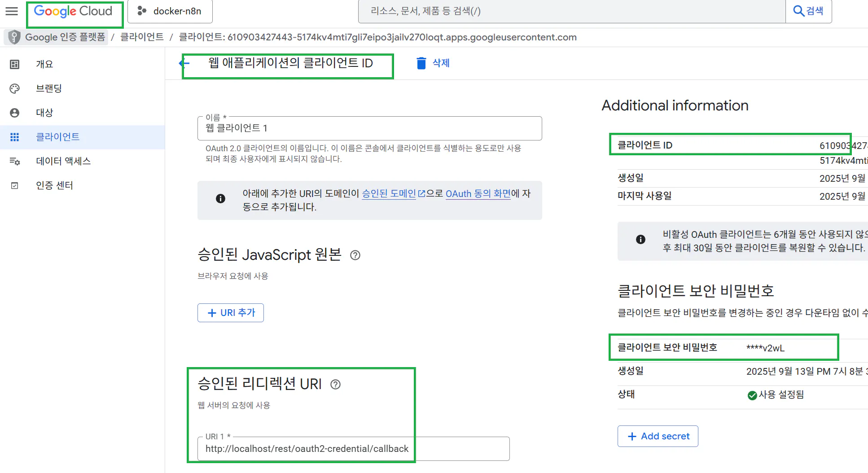Click the 클라이언트 grid icon
The image size is (868, 473).
click(15, 137)
